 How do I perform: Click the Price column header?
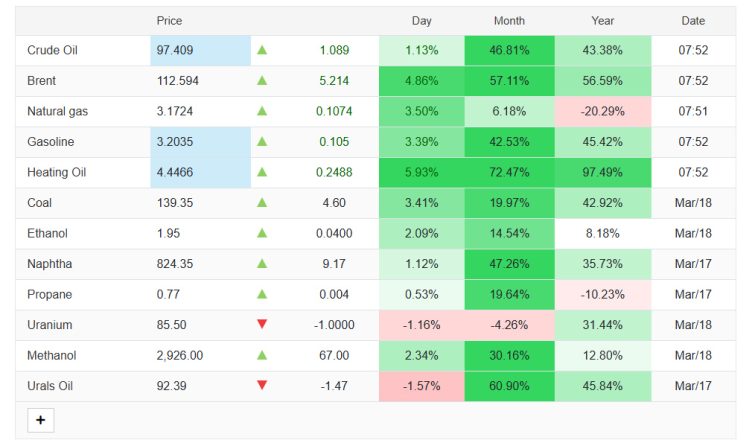tap(170, 21)
